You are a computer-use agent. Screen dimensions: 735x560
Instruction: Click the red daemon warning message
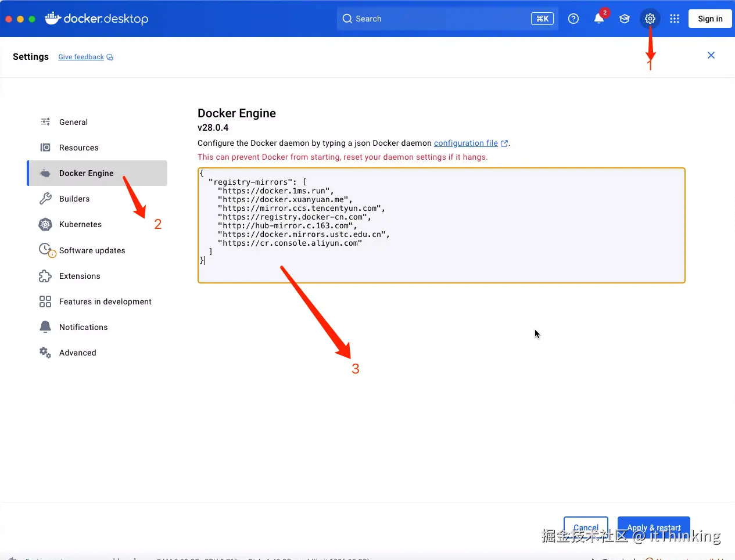point(343,157)
